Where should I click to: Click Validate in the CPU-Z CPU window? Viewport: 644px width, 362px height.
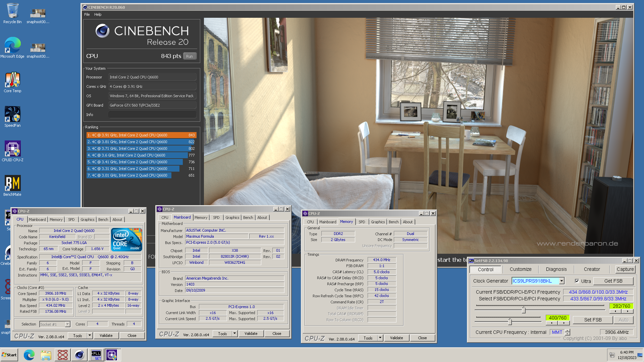(106, 336)
